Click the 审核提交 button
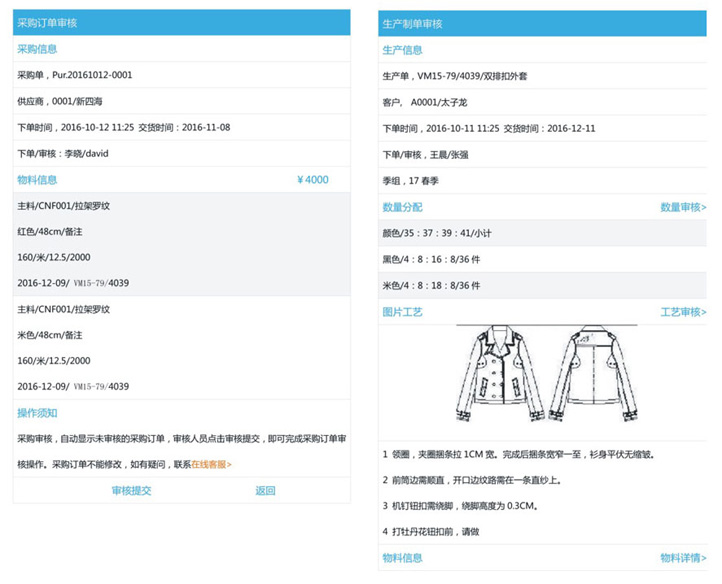The image size is (722, 584). pyautogui.click(x=131, y=491)
